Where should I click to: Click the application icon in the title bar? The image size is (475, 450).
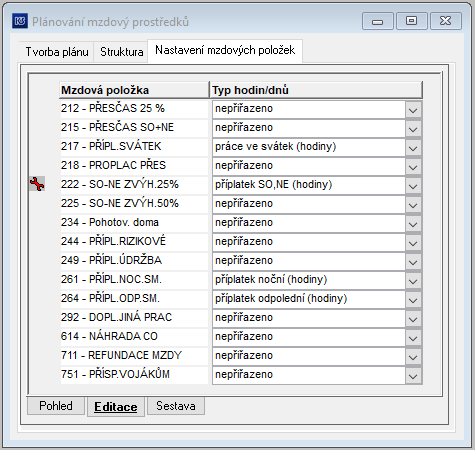20,21
